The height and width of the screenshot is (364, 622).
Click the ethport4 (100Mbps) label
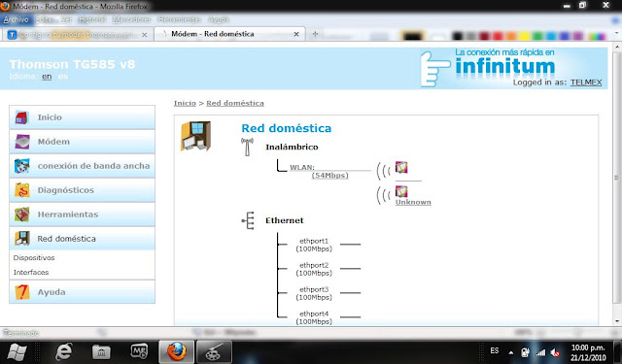[314, 317]
